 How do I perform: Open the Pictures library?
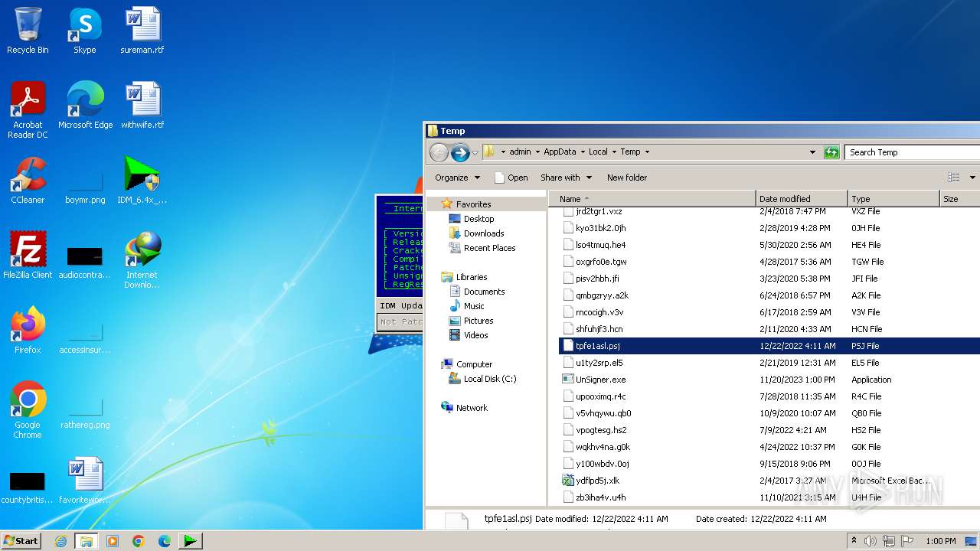[479, 321]
